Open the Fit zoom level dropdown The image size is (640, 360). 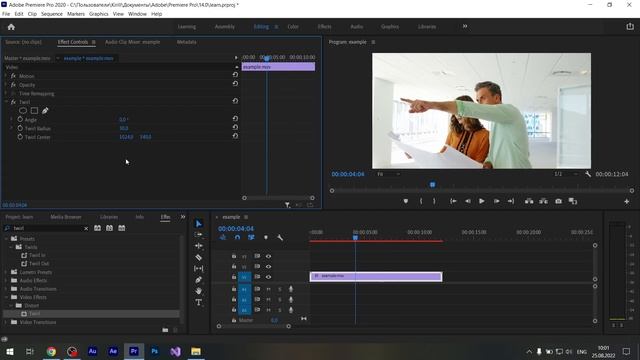[388, 174]
